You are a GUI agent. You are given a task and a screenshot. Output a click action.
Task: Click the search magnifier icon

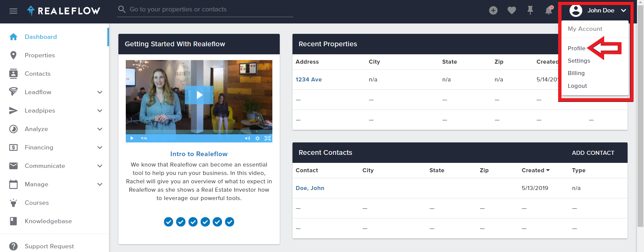pyautogui.click(x=122, y=9)
